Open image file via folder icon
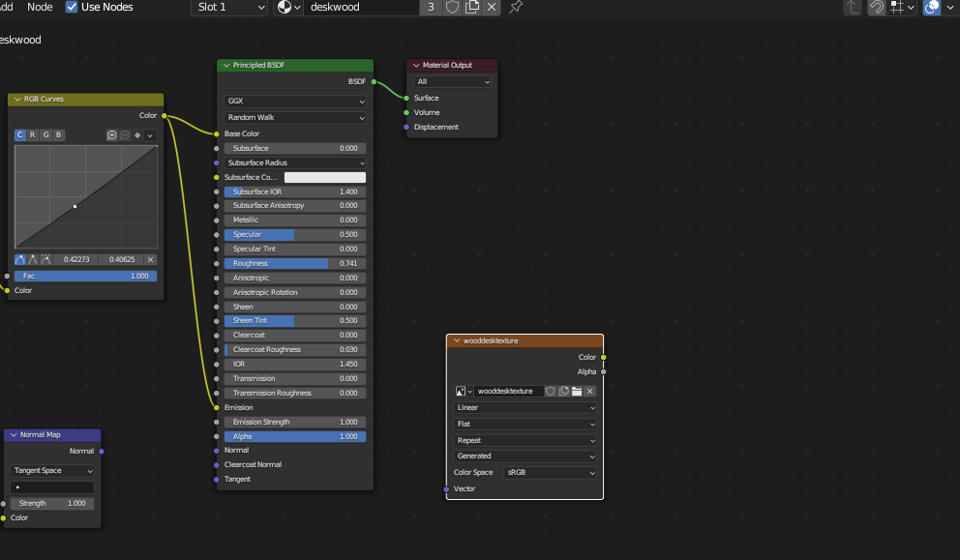This screenshot has height=560, width=960. 577,391
